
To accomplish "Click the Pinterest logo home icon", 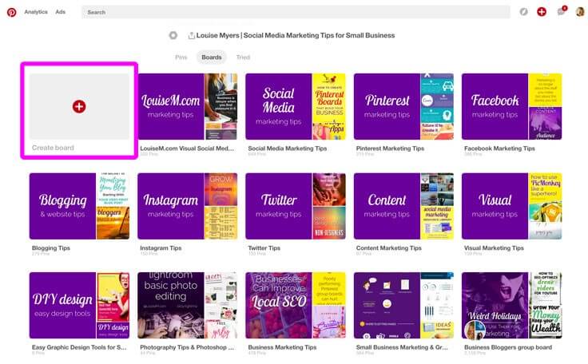I will pyautogui.click(x=11, y=12).
